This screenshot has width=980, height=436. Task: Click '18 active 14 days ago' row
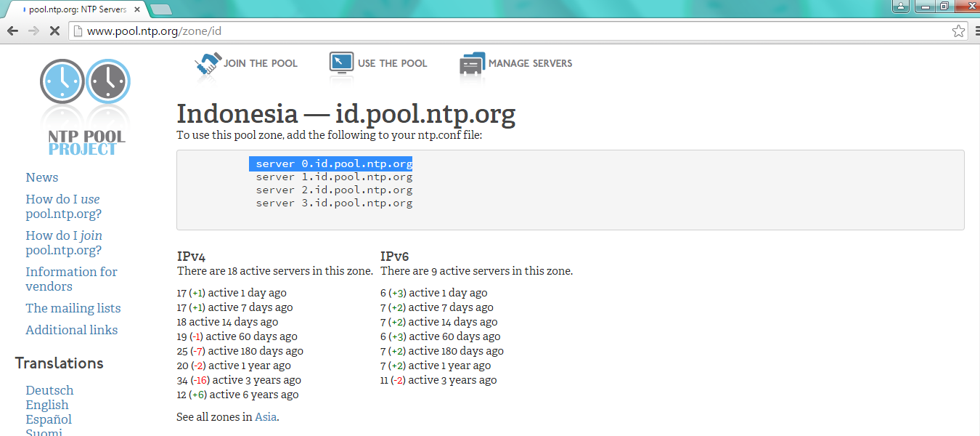[227, 322]
